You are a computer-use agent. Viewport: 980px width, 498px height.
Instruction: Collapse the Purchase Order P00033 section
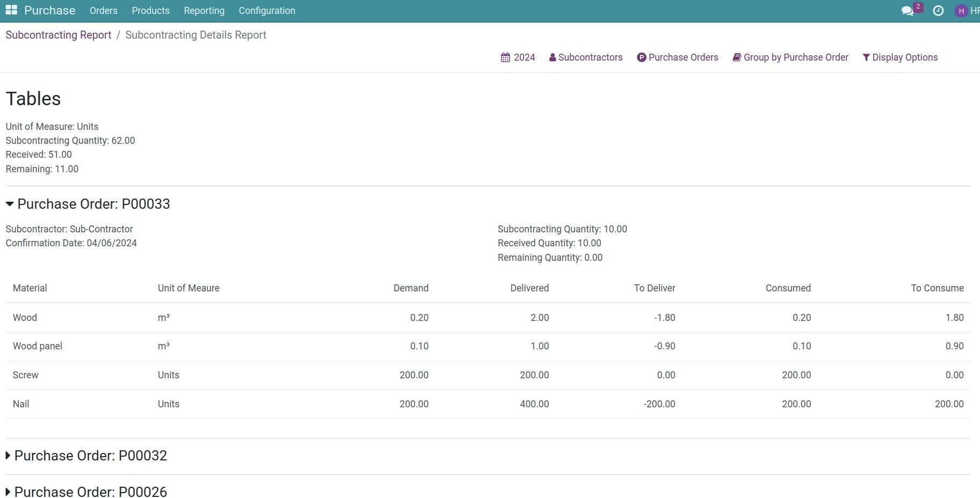[10, 204]
